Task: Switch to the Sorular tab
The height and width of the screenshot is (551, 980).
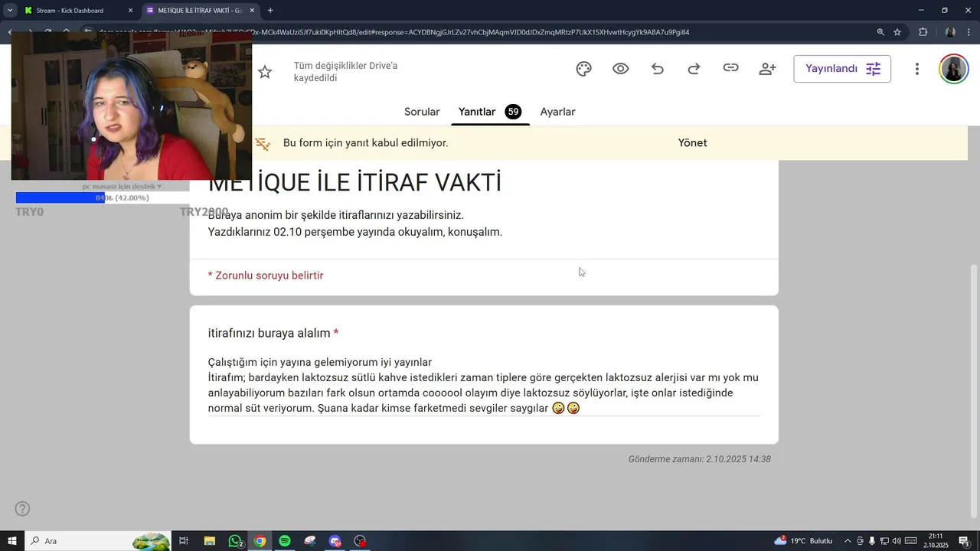Action: (422, 112)
